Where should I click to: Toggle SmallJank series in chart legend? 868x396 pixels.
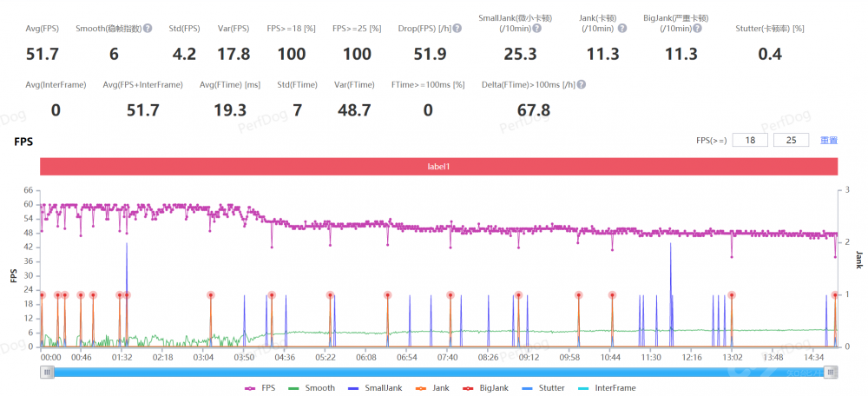[x=373, y=388]
